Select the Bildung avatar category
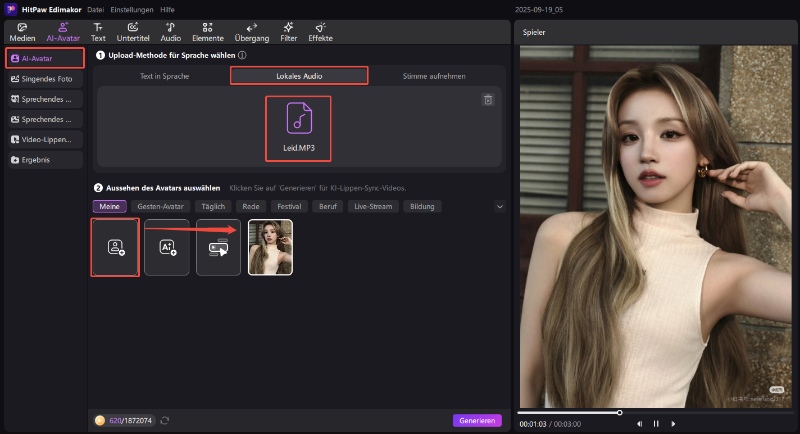The height and width of the screenshot is (434, 800). [422, 206]
